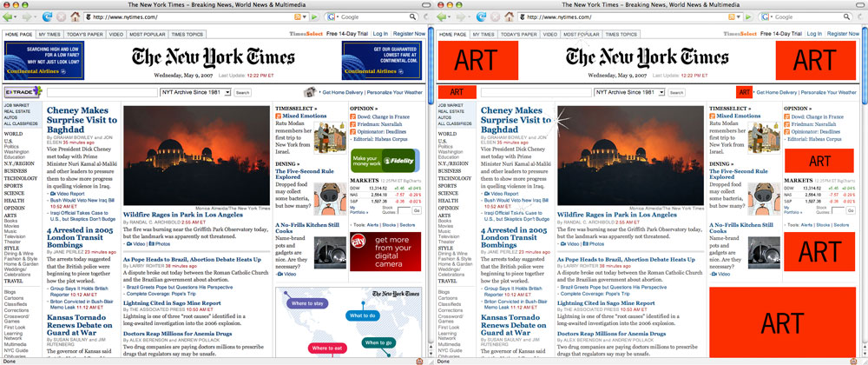Click the RSS feed icon in right address bar
This screenshot has height=365, width=868.
(x=732, y=17)
